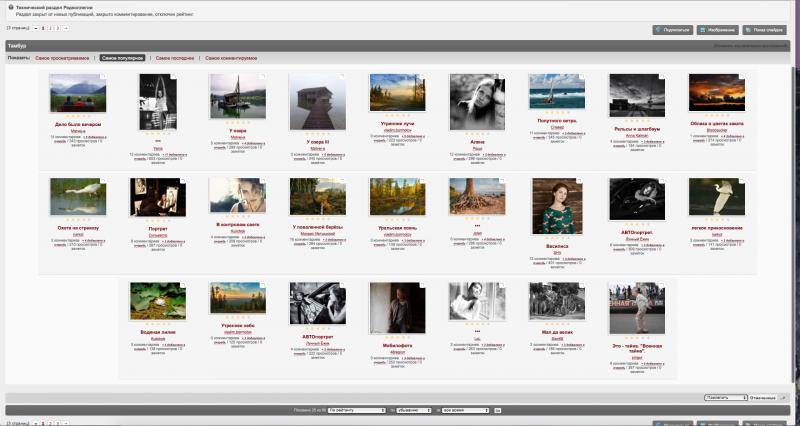The height and width of the screenshot is (426, 800).
Task: Open the 'Это - тайна. Военная тайна' thumbnail
Action: pyautogui.click(x=637, y=308)
